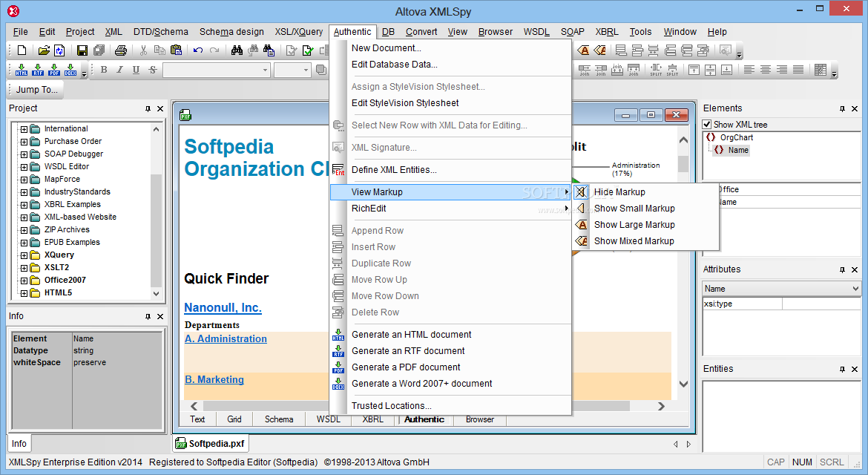Click the Replace binoculars icon

tap(269, 50)
